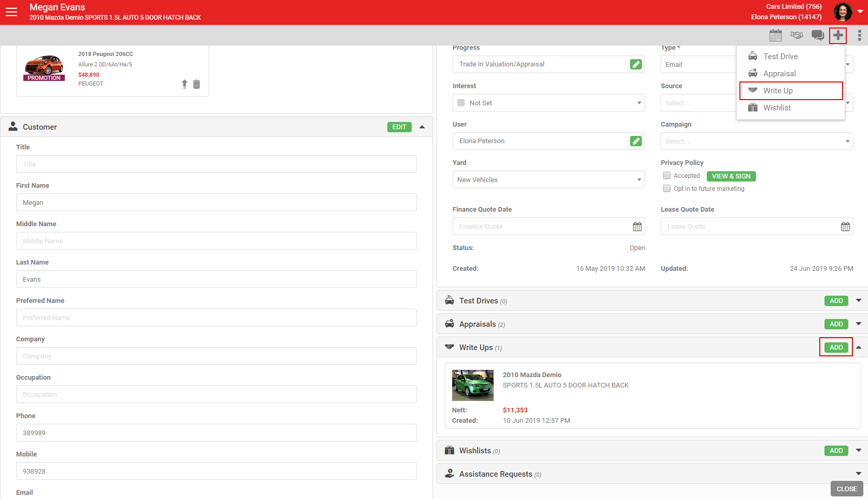This screenshot has height=499, width=868.
Task: Select Write Up from the add menu
Action: [791, 91]
